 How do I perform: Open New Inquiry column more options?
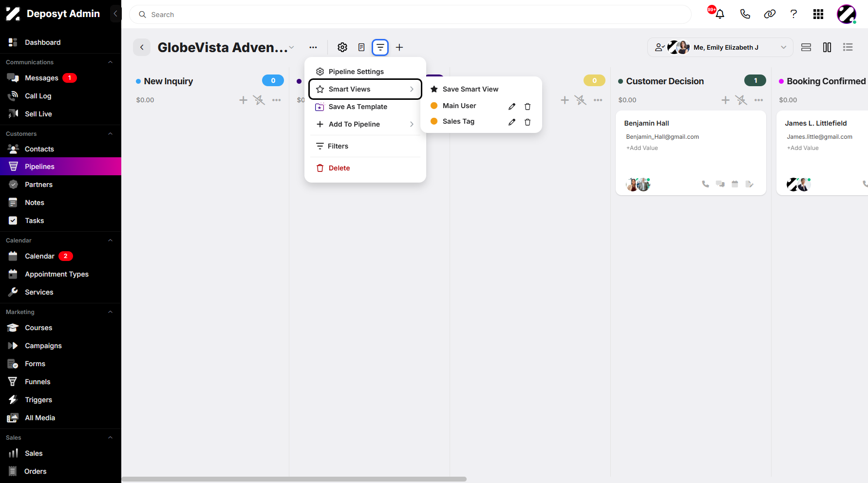[x=277, y=100]
